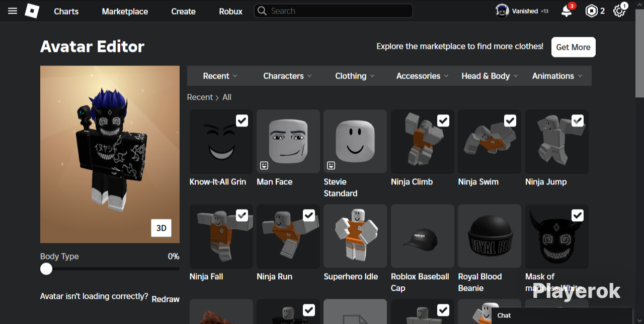The height and width of the screenshot is (324, 644).
Task: Click the Robux balance icon
Action: coord(591,11)
